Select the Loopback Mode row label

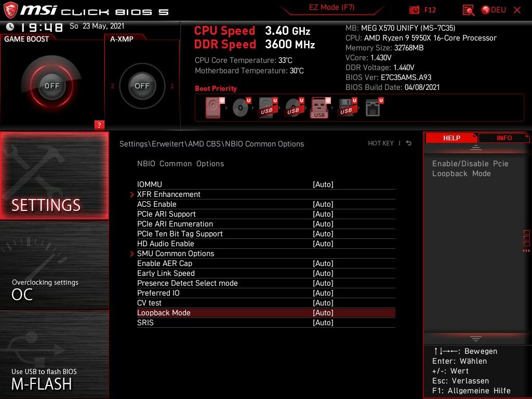[164, 312]
